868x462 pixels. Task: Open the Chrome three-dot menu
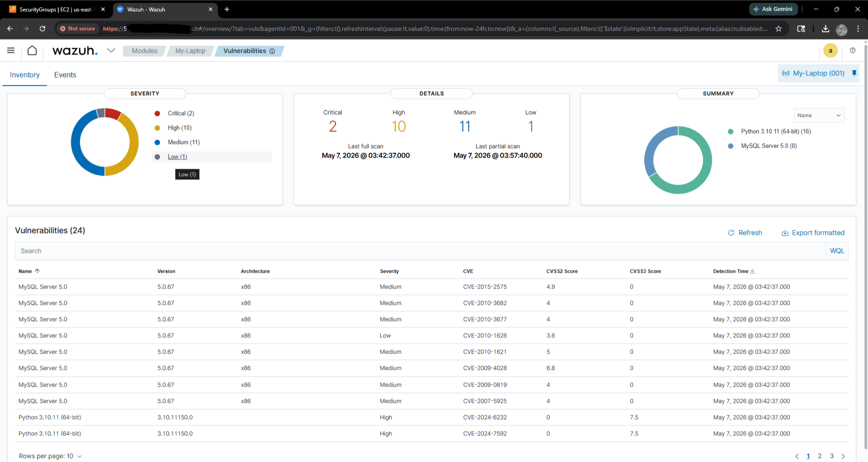point(858,28)
